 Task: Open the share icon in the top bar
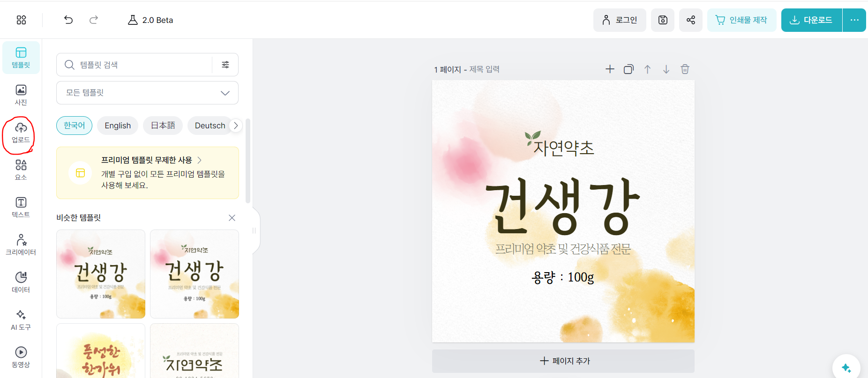(691, 20)
